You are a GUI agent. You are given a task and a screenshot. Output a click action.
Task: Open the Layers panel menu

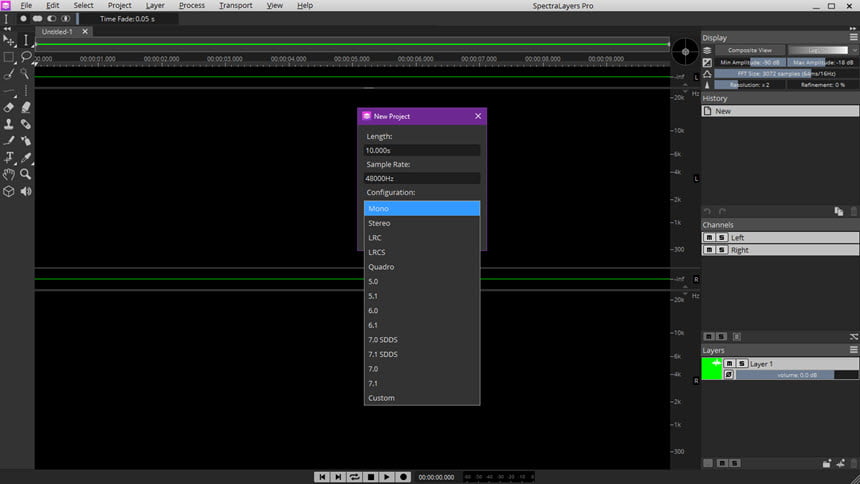[853, 350]
